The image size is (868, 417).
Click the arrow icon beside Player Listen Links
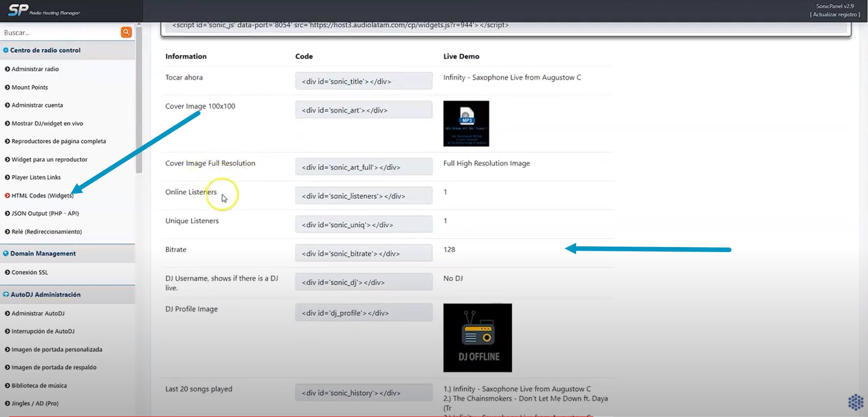[x=7, y=177]
